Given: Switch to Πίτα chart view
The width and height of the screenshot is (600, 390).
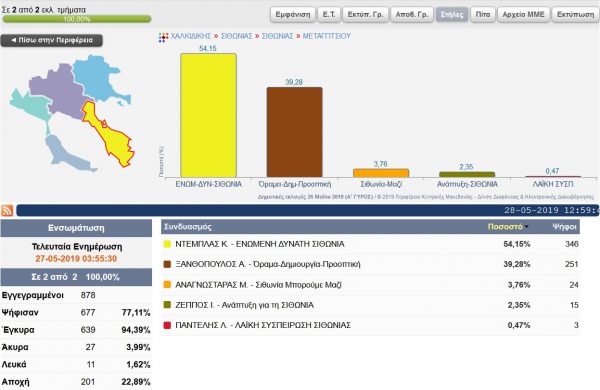Looking at the screenshot, I should click(483, 15).
